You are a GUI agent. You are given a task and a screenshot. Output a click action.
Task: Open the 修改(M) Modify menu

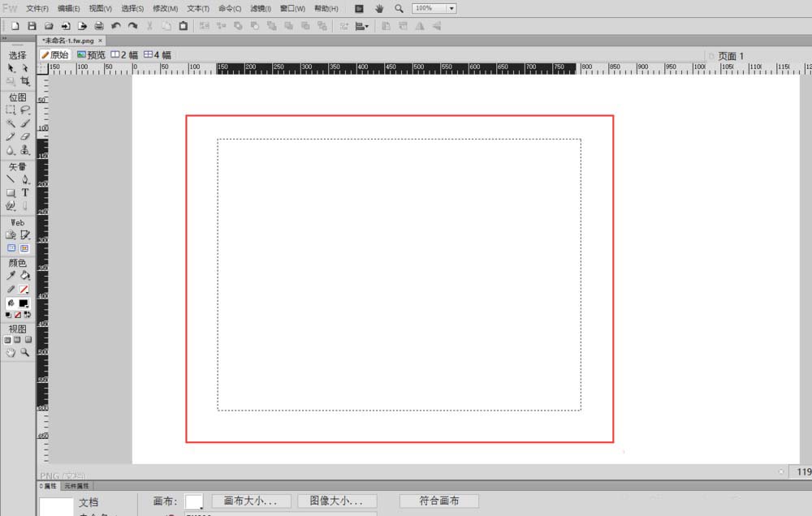coord(165,8)
